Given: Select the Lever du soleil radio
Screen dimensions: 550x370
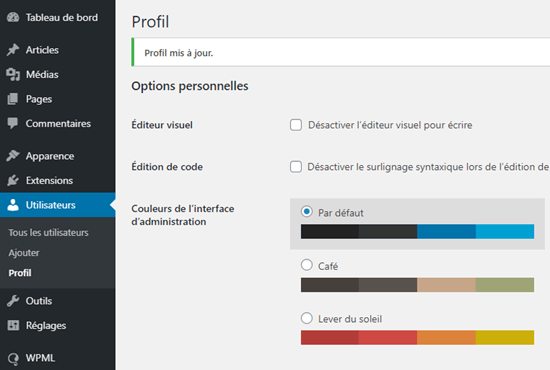Looking at the screenshot, I should (x=307, y=318).
